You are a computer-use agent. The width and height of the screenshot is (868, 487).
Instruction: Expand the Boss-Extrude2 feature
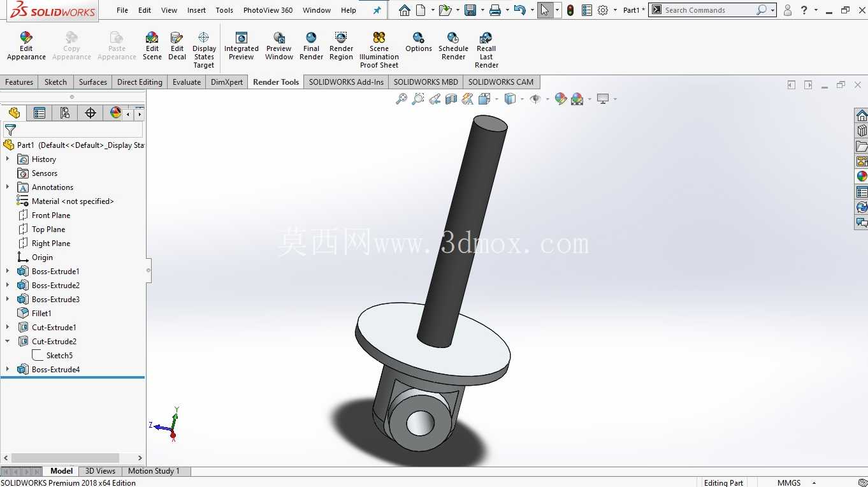(x=8, y=286)
